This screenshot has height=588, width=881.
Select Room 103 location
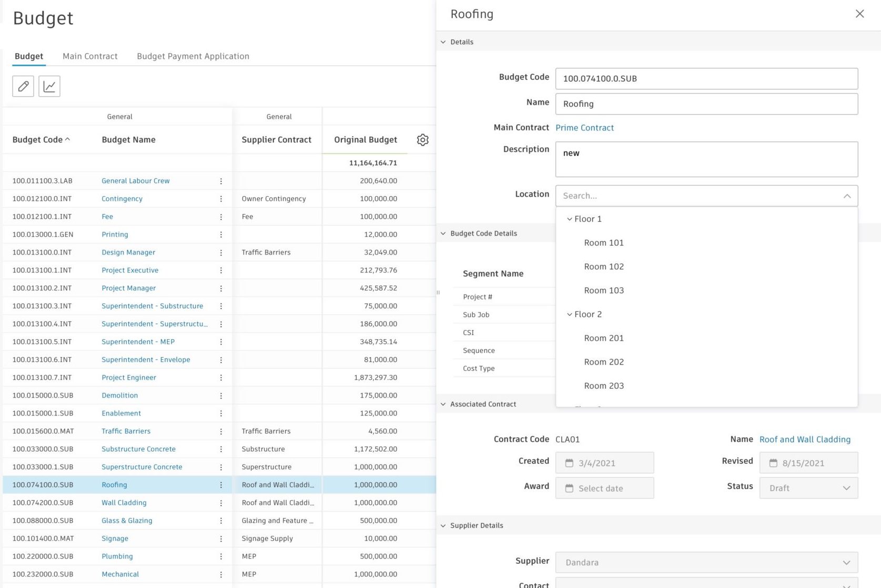tap(604, 290)
